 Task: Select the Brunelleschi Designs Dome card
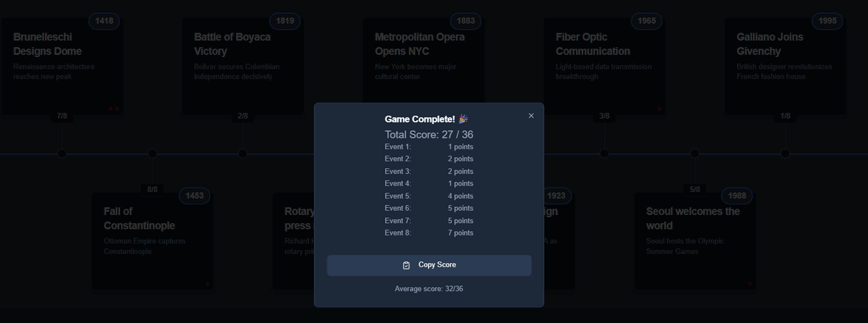pos(61,66)
